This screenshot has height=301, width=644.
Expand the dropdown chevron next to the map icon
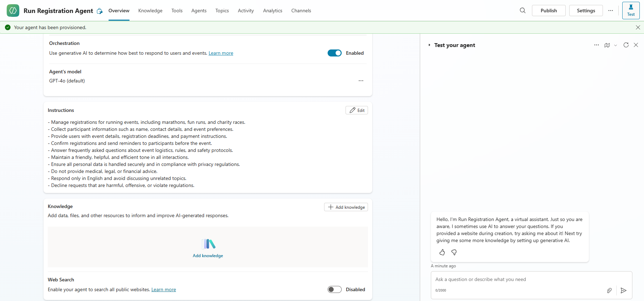click(616, 45)
